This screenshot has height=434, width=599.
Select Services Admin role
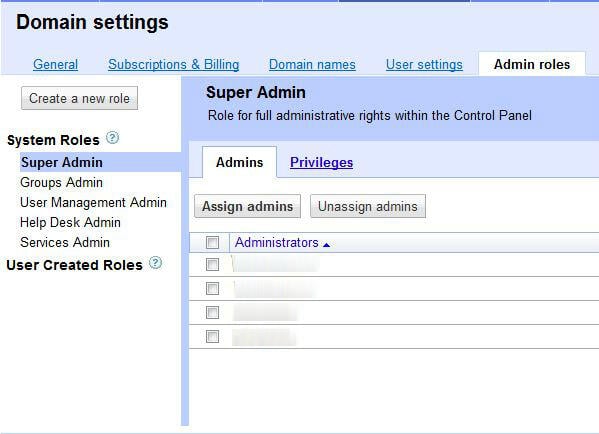pos(65,242)
